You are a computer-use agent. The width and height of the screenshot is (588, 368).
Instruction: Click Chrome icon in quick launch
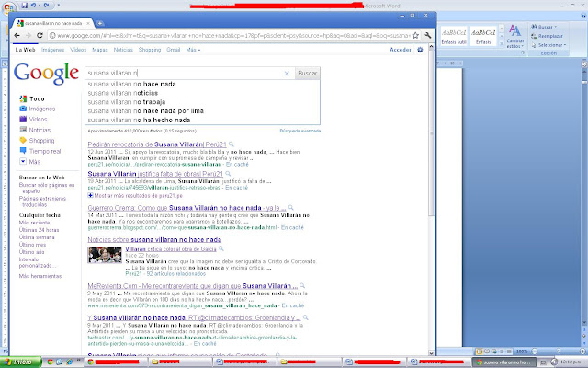click(x=51, y=362)
